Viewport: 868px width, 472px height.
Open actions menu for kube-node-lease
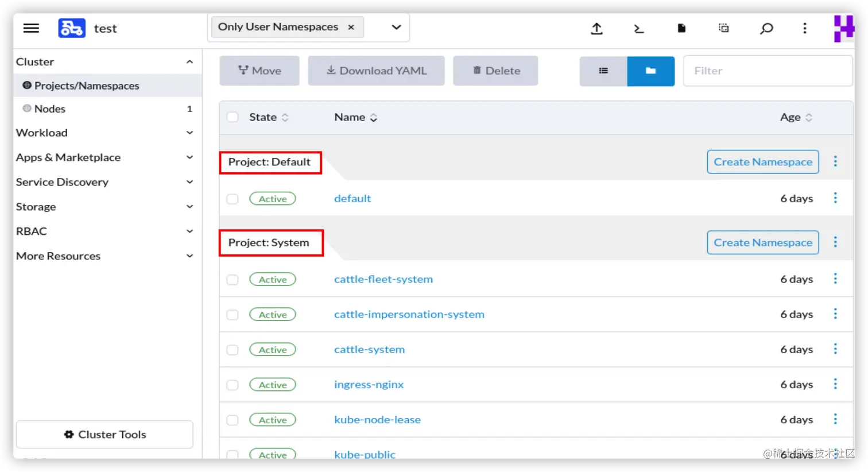click(x=835, y=419)
